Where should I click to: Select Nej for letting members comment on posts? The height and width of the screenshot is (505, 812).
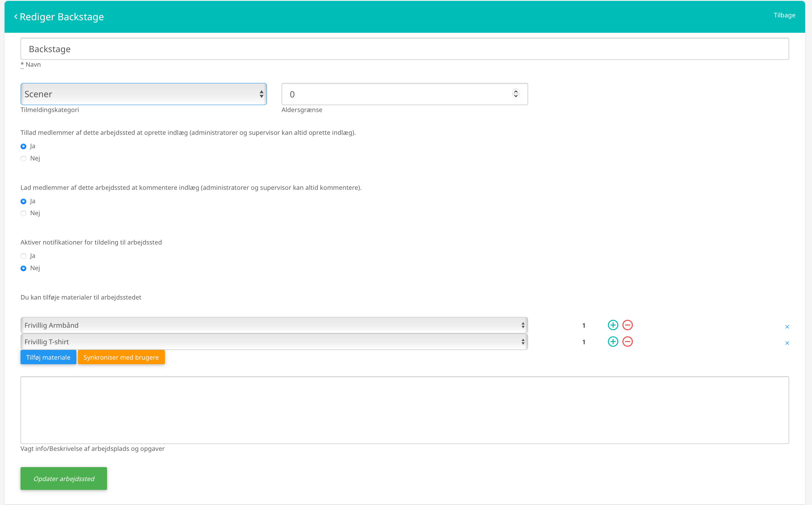click(23, 213)
